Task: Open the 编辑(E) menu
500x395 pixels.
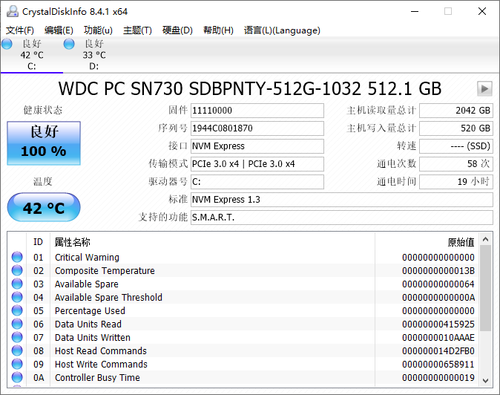Action: point(59,31)
